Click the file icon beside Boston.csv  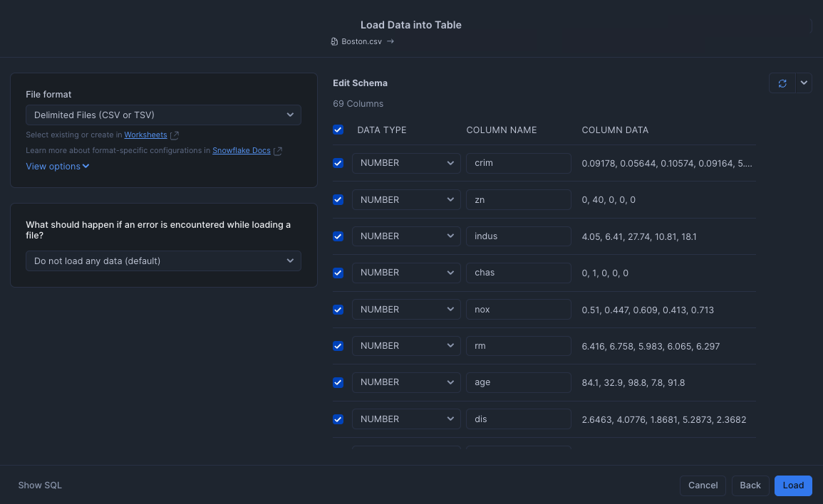coord(333,41)
